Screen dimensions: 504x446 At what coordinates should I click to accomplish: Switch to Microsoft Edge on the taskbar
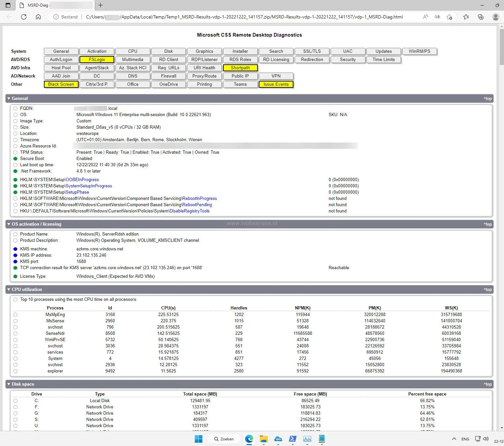pyautogui.click(x=249, y=439)
